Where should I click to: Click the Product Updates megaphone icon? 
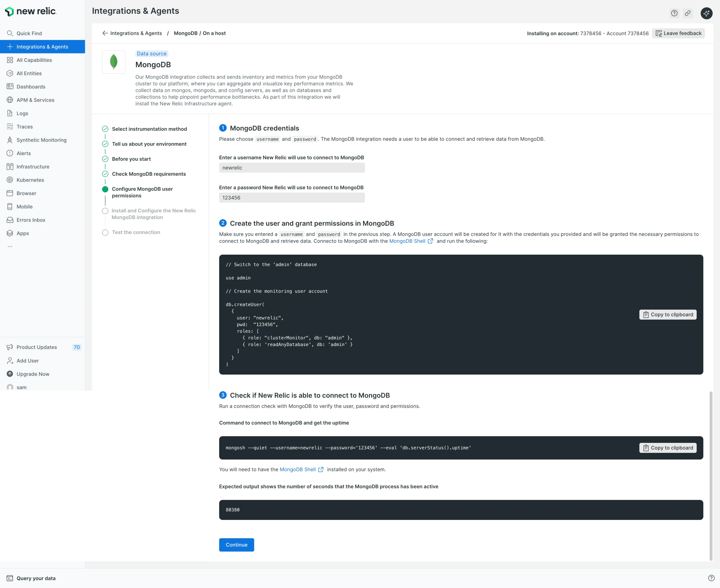[x=10, y=347]
